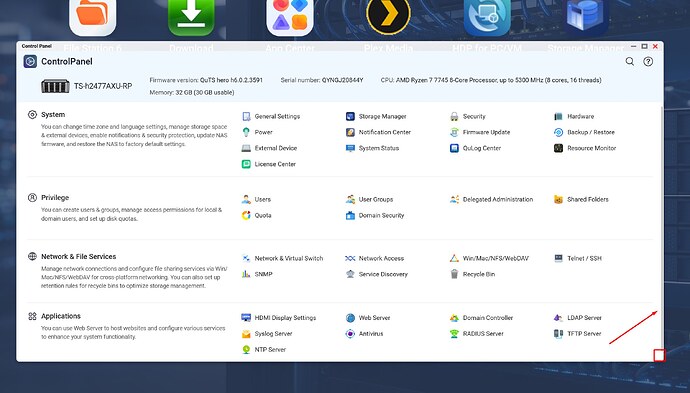This screenshot has height=393, width=690.
Task: Select the Applications category heading
Action: (61, 316)
